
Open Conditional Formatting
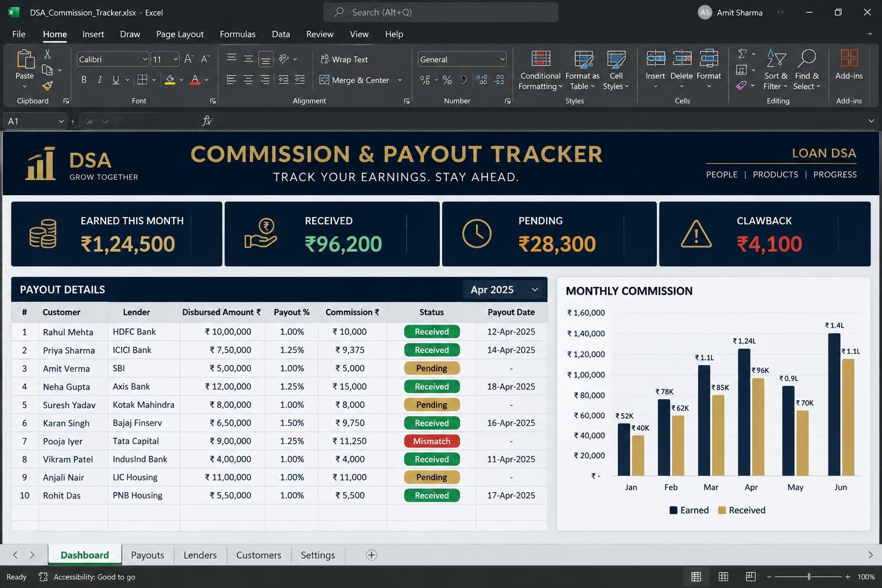point(540,70)
